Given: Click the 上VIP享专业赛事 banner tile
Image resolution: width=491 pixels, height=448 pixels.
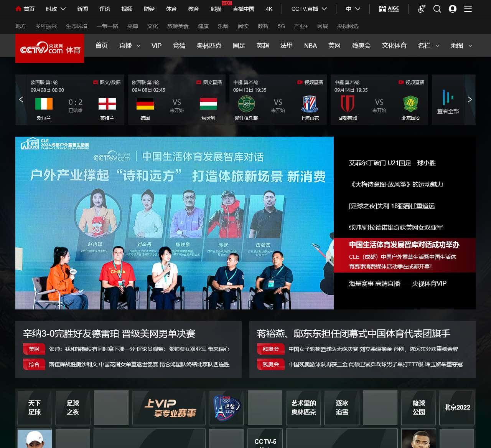Looking at the screenshot, I should [x=169, y=408].
